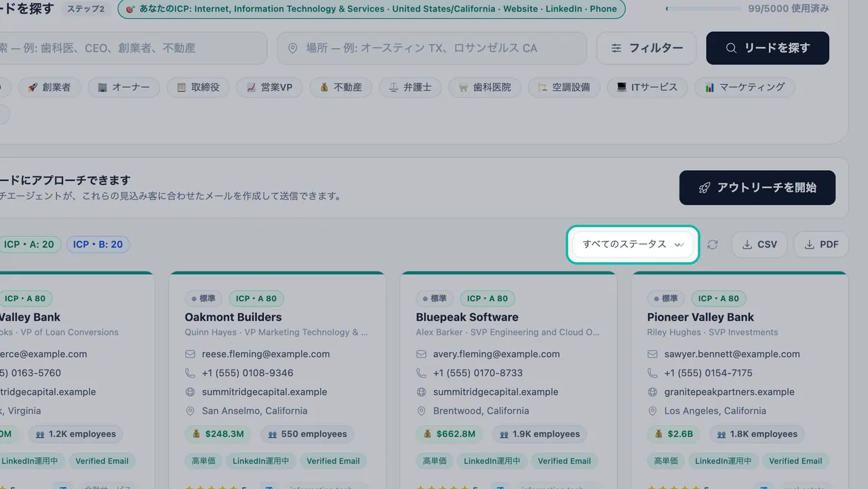The width and height of the screenshot is (868, 489).
Task: Click the globe icon on the Bluepeak Software card
Action: 422,392
